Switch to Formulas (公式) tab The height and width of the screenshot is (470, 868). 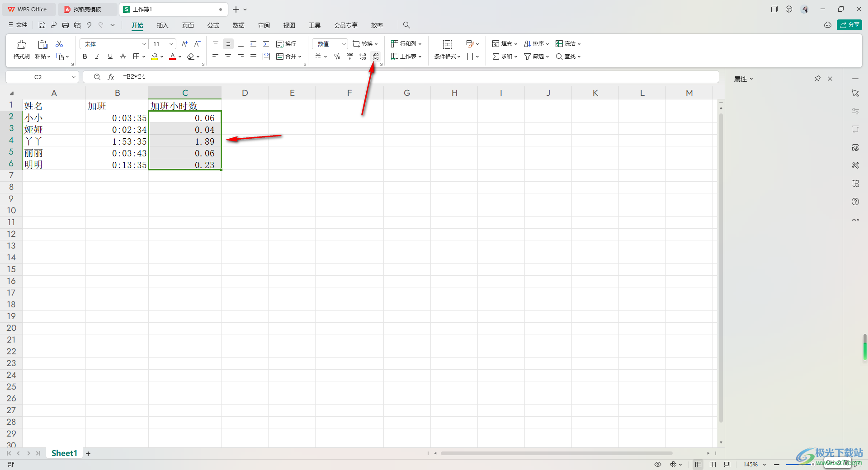213,25
